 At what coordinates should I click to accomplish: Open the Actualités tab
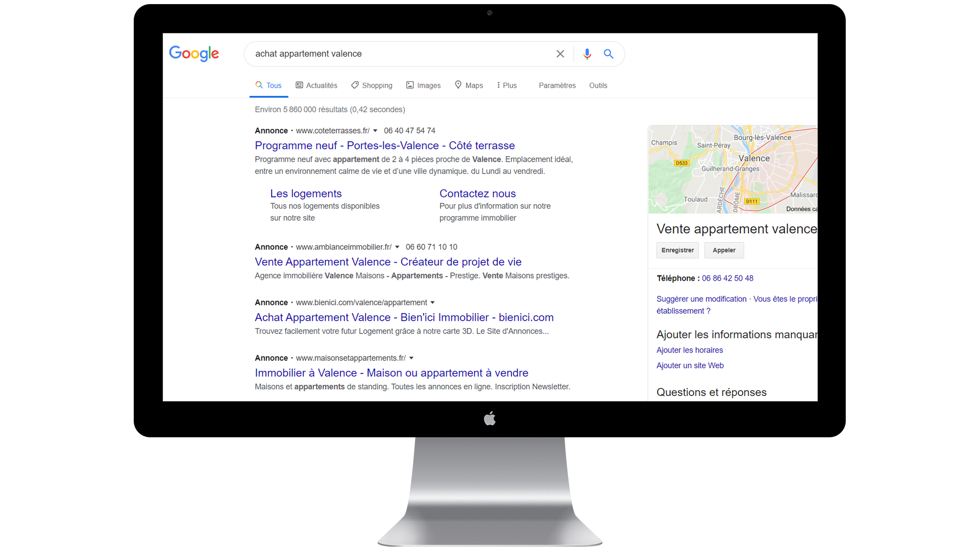316,85
